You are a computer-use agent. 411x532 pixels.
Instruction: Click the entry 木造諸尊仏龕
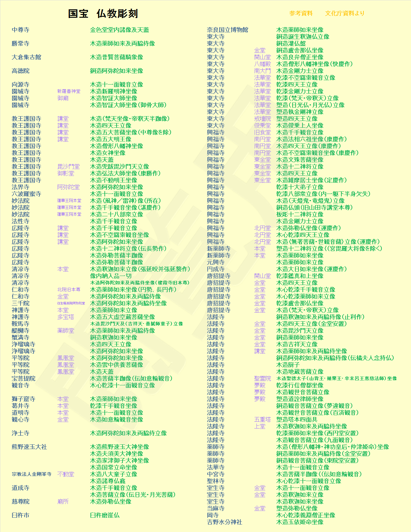point(108,481)
